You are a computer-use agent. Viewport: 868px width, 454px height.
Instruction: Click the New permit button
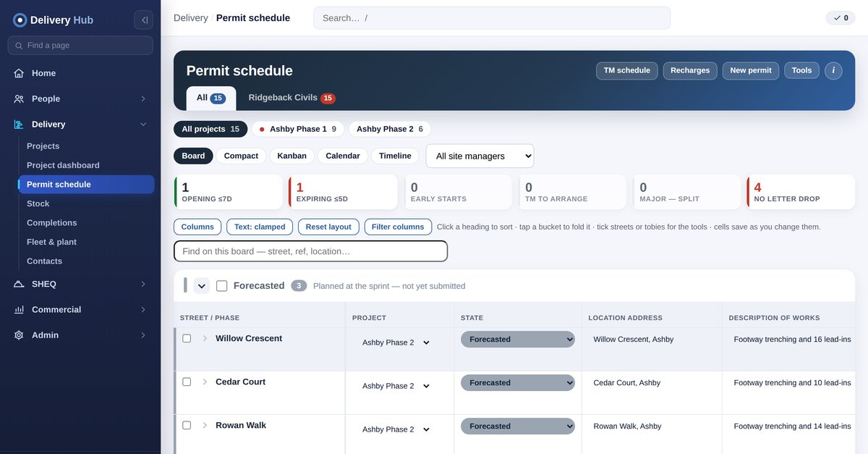tap(751, 70)
